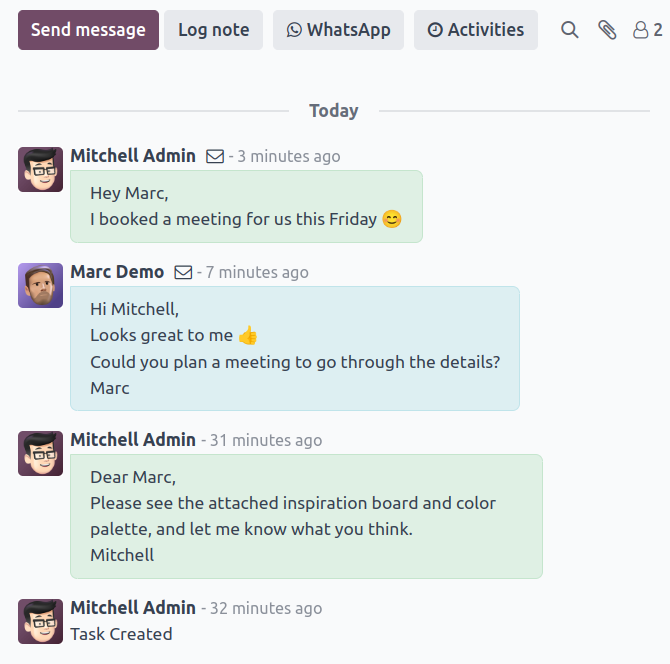Click the '31 minutes ago' timestamp
This screenshot has height=664, width=670.
point(266,440)
